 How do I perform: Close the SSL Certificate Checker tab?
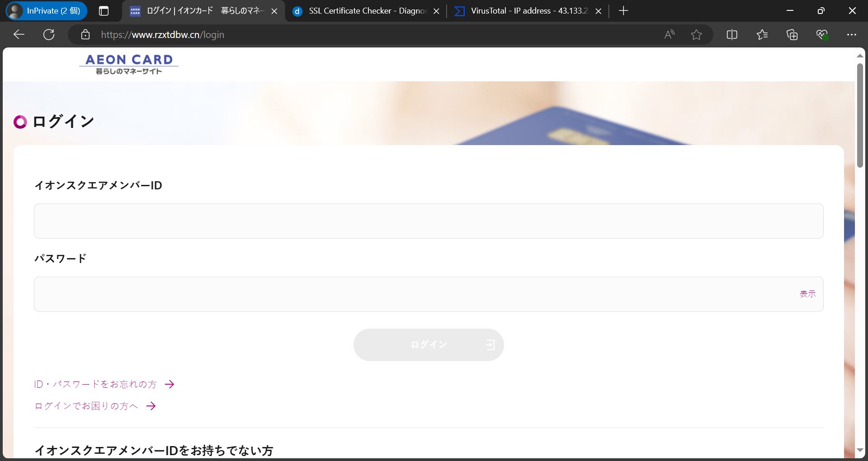point(436,11)
